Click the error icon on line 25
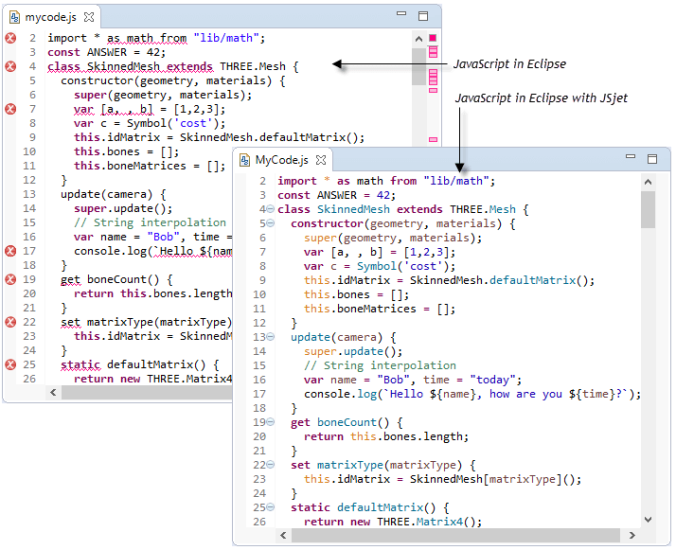The width and height of the screenshot is (676, 550). point(10,365)
